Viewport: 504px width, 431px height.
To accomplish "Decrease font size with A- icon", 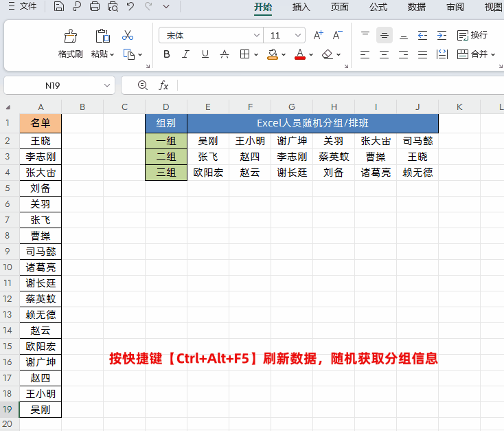I will coord(338,35).
